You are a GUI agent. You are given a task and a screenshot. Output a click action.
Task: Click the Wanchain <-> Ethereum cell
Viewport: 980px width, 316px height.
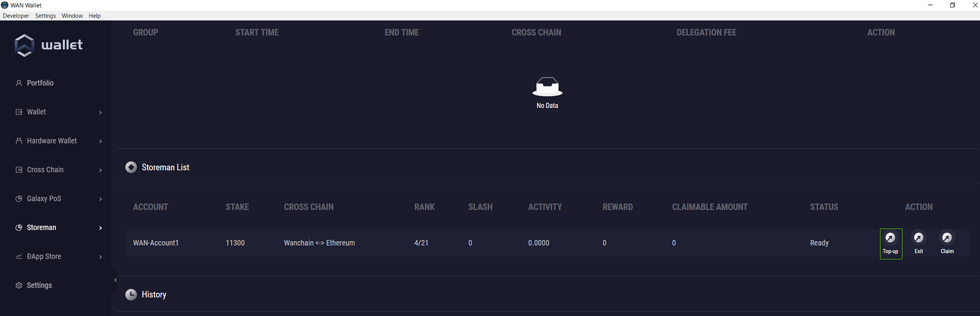319,243
